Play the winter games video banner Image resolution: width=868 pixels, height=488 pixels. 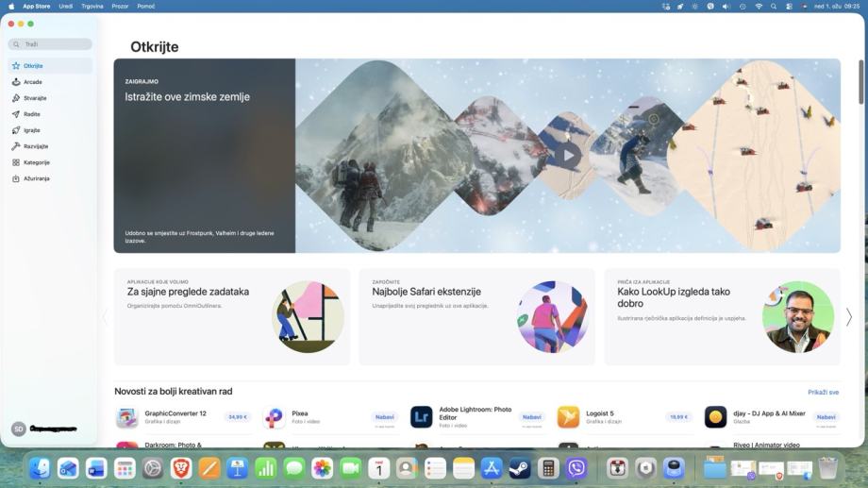pyautogui.click(x=569, y=156)
